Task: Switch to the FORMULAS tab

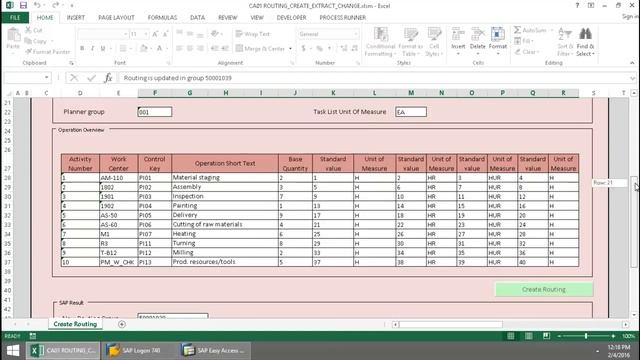Action: pos(162,18)
